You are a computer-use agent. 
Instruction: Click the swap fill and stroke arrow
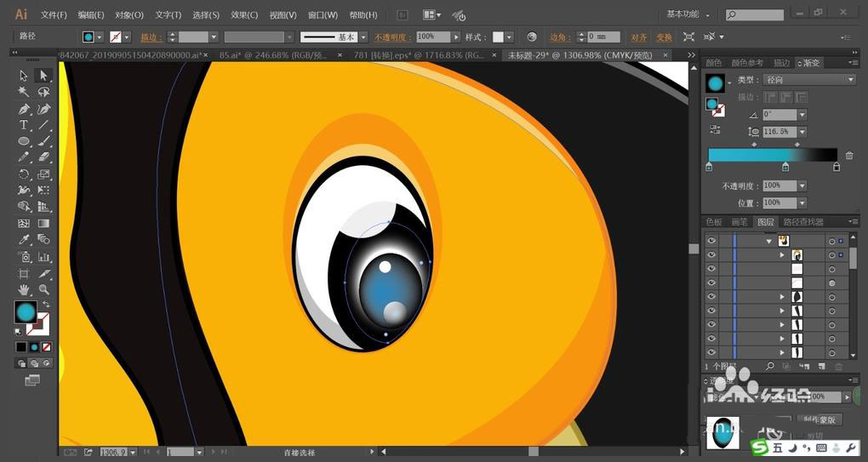pos(47,305)
